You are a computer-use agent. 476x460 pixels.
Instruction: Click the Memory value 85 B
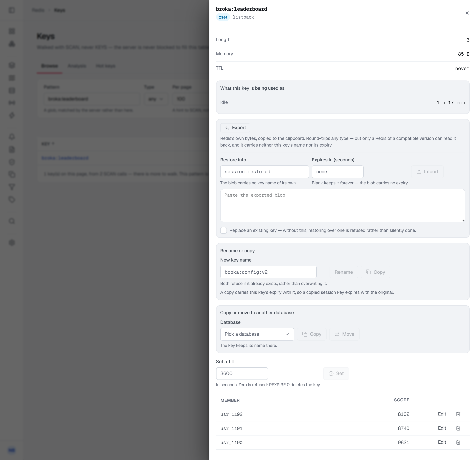463,54
